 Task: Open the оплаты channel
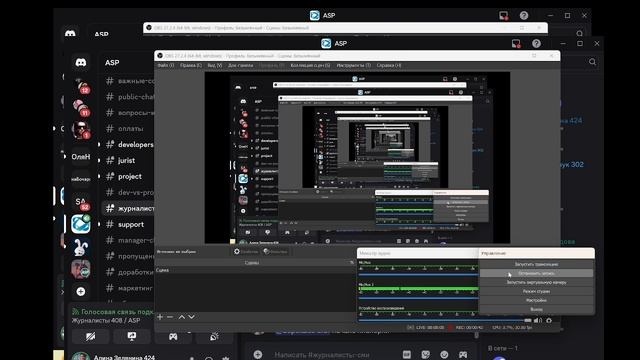[128, 129]
